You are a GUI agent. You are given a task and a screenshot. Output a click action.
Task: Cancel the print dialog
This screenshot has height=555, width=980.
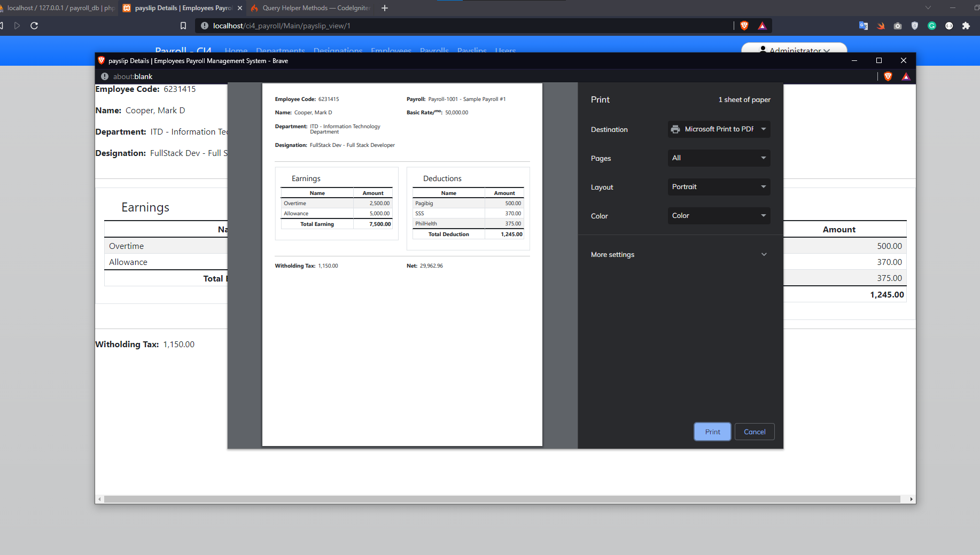755,432
